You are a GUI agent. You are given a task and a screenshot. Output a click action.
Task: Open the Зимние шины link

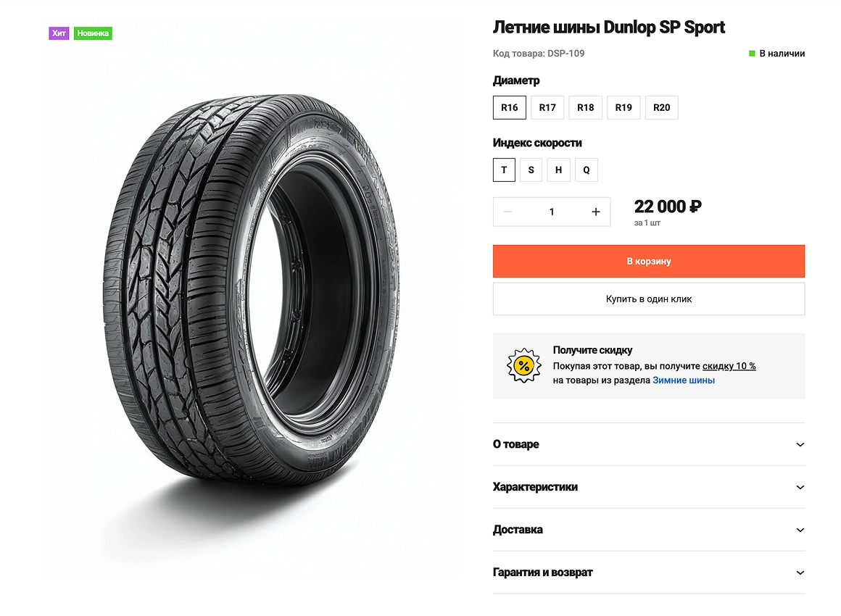coord(683,380)
